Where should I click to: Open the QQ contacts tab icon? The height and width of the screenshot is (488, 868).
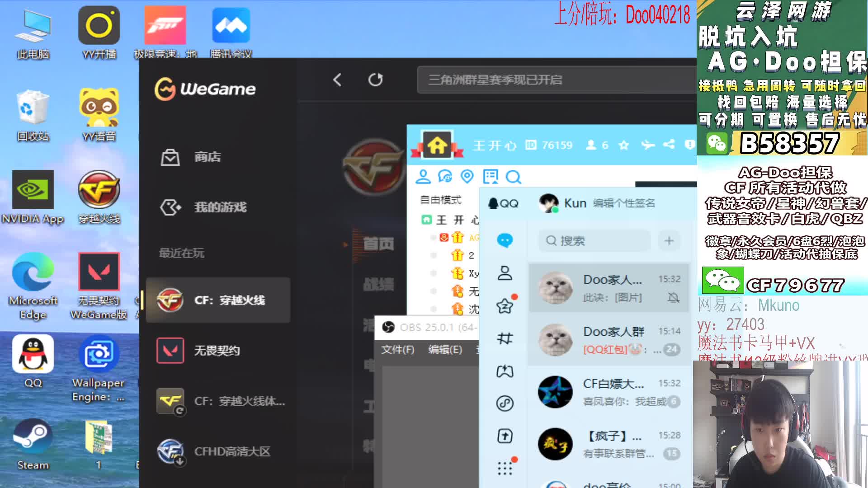(505, 273)
